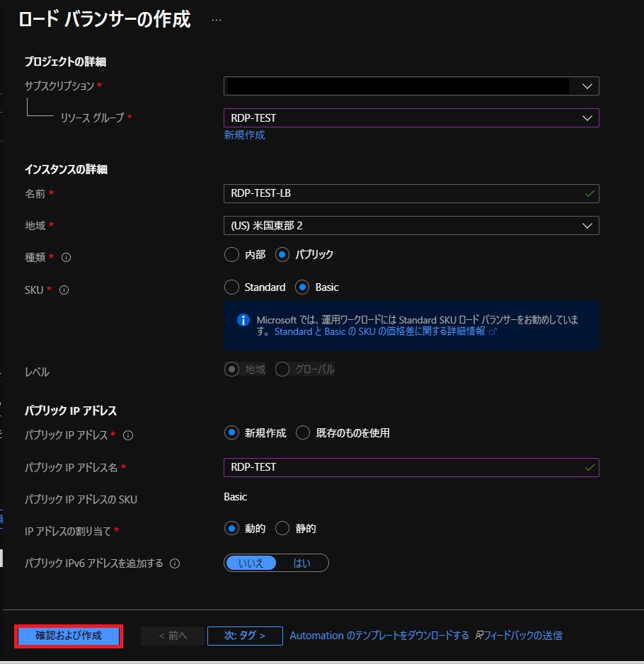
Task: Select 既存のものを使用 for public IP address
Action: [x=303, y=433]
